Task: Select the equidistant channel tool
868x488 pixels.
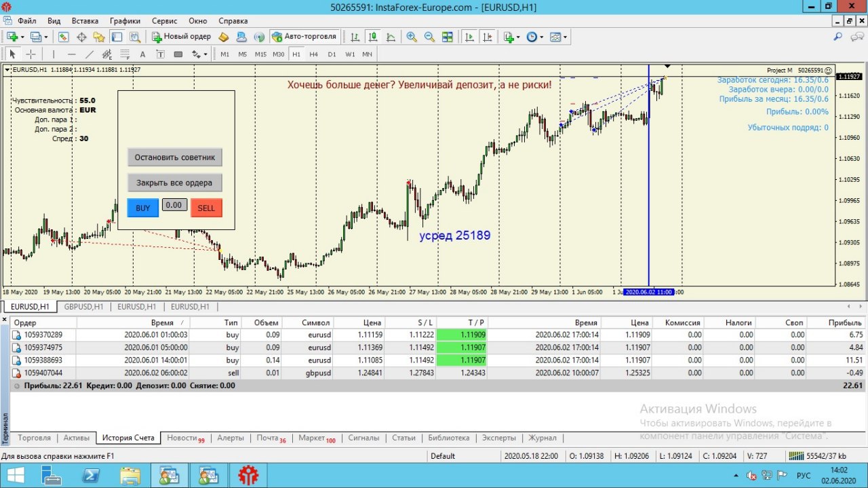Action: pos(106,54)
